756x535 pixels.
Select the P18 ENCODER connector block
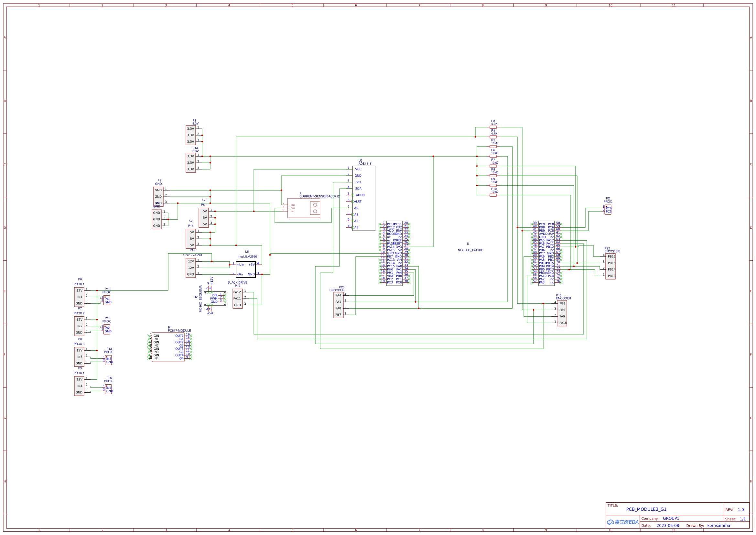562,313
